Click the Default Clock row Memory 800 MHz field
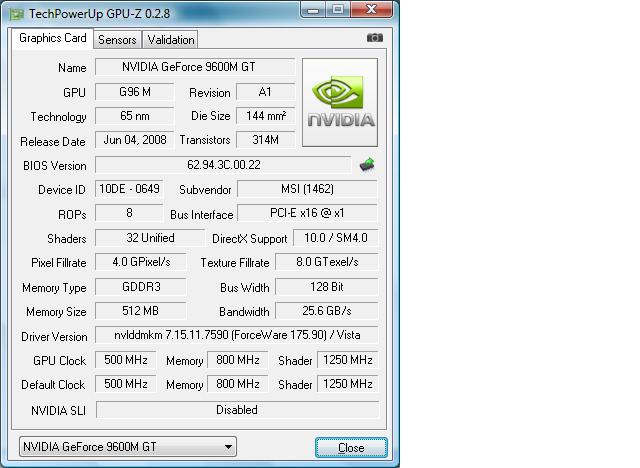Screen dimensions: 640x468 (238, 384)
